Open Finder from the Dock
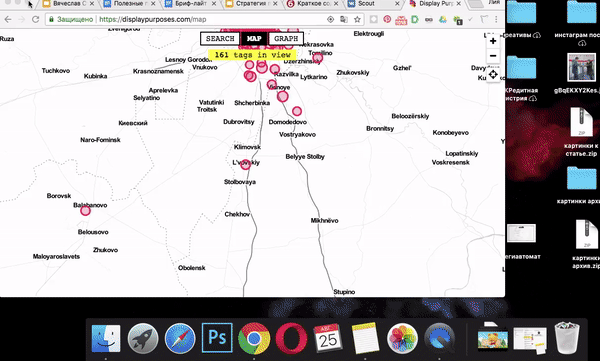 pos(106,338)
